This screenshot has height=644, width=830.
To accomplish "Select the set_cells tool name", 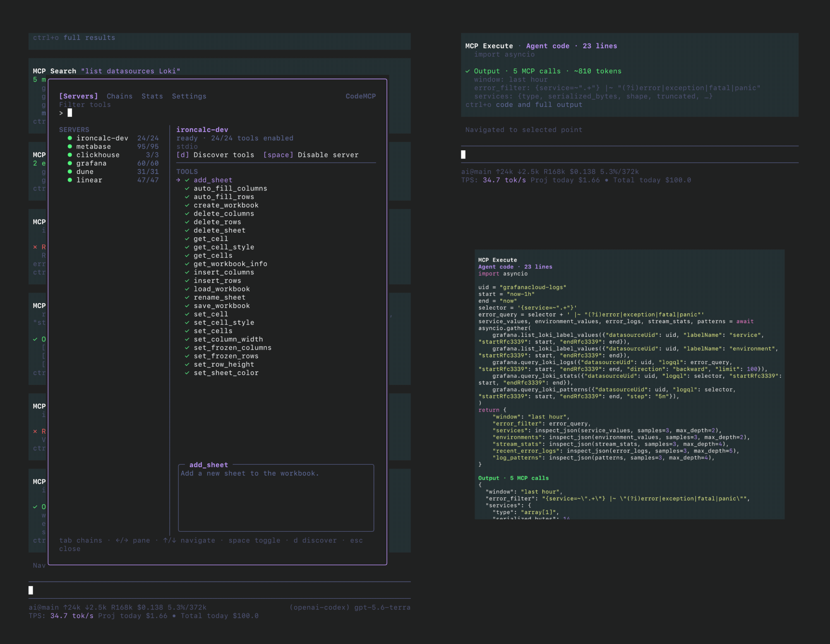I will coord(213,331).
